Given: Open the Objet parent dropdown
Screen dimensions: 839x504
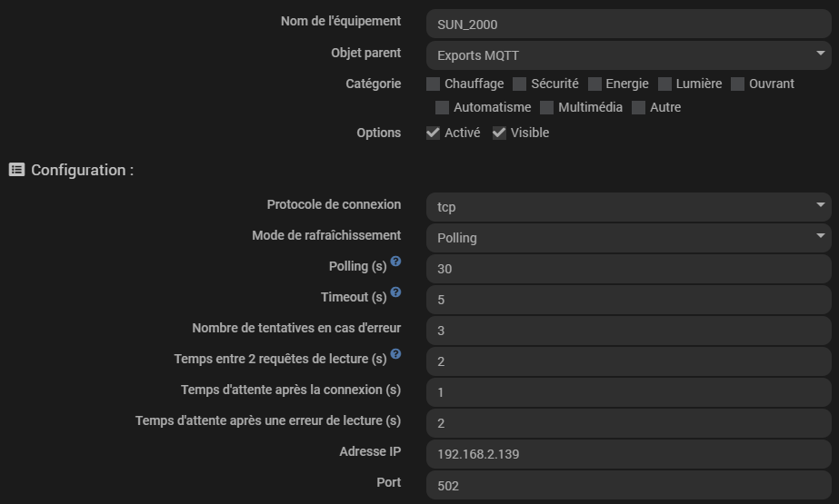Looking at the screenshot, I should click(629, 55).
